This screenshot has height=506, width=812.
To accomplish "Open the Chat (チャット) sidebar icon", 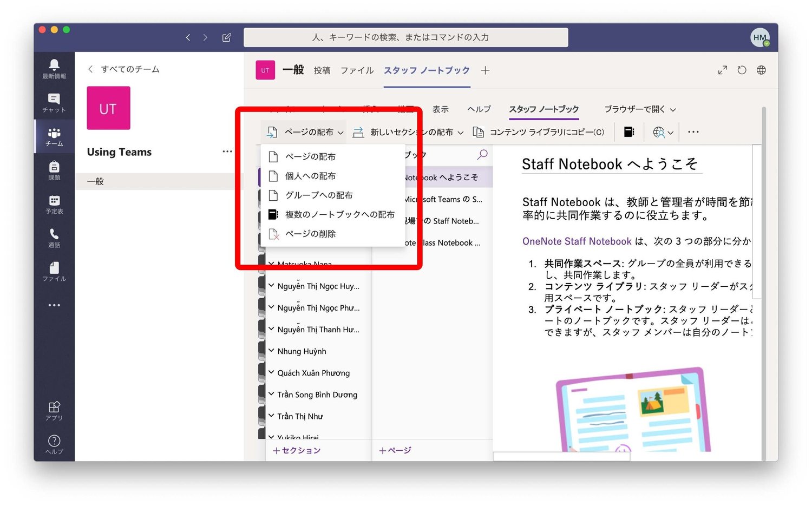I will tap(54, 100).
